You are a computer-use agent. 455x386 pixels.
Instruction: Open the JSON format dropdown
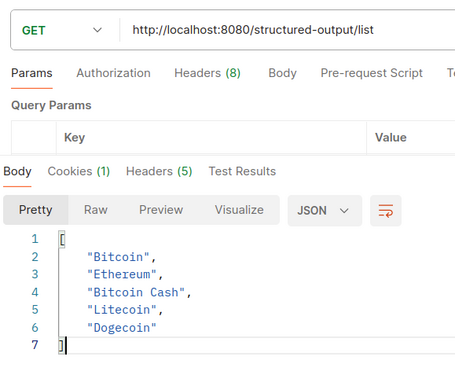[325, 211]
